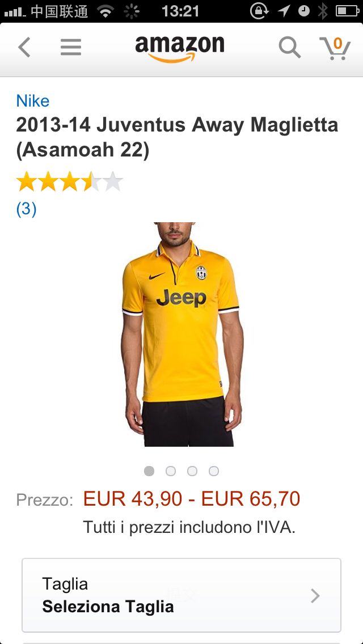Open the Seleziona Taglia size selector
The width and height of the screenshot is (363, 644).
point(181,595)
